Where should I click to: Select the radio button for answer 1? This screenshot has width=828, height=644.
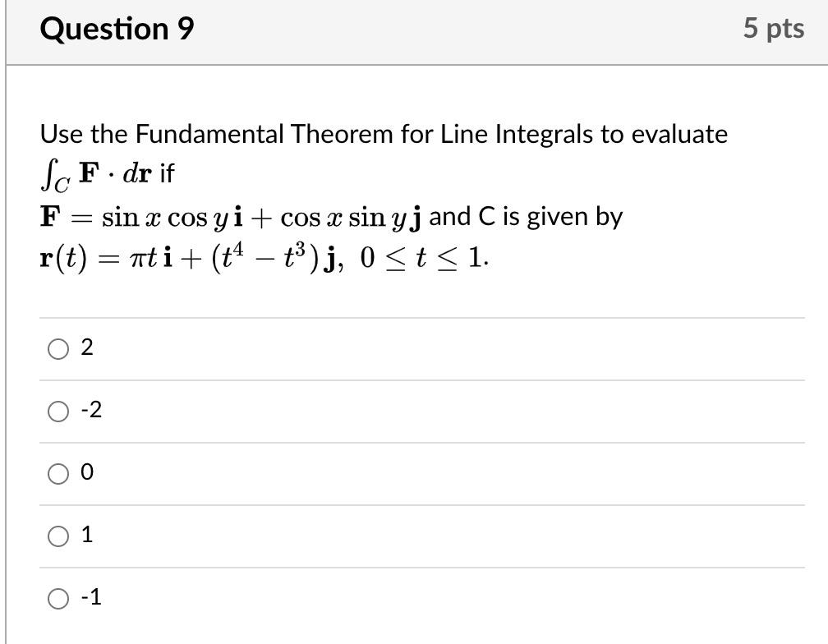coord(57,536)
